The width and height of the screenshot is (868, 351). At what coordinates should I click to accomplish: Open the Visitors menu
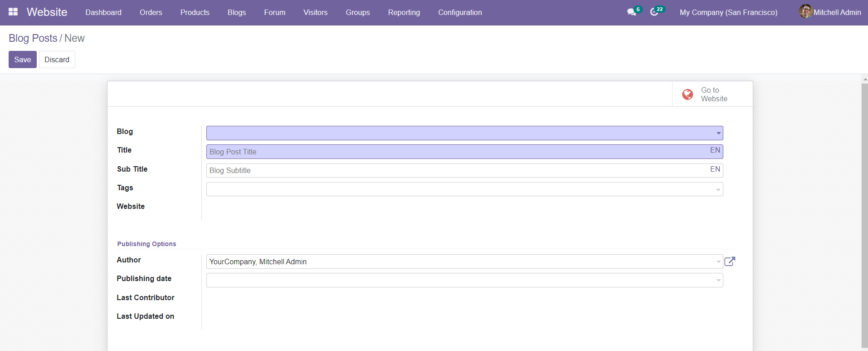[x=316, y=12]
